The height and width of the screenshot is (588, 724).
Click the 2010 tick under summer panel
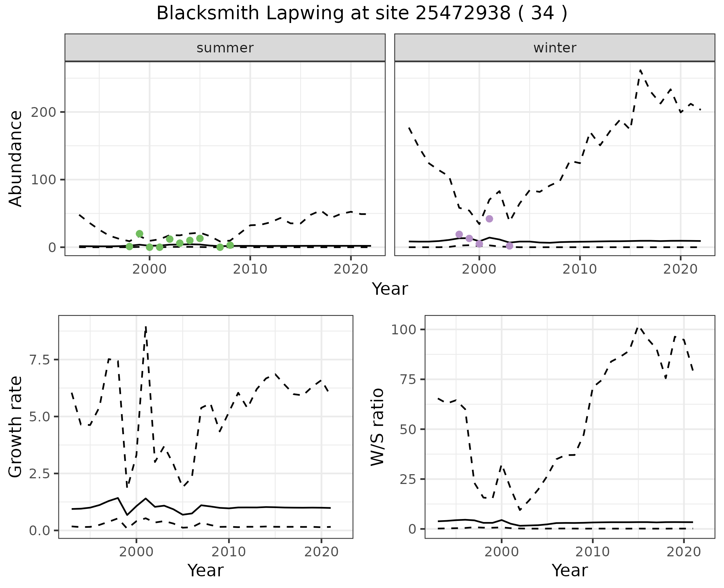[250, 269]
